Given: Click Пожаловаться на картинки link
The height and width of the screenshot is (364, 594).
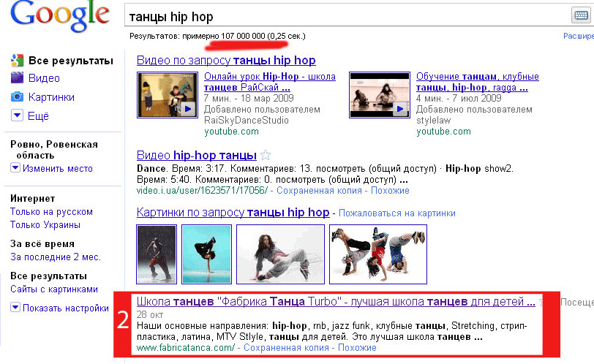Looking at the screenshot, I should click(x=397, y=213).
